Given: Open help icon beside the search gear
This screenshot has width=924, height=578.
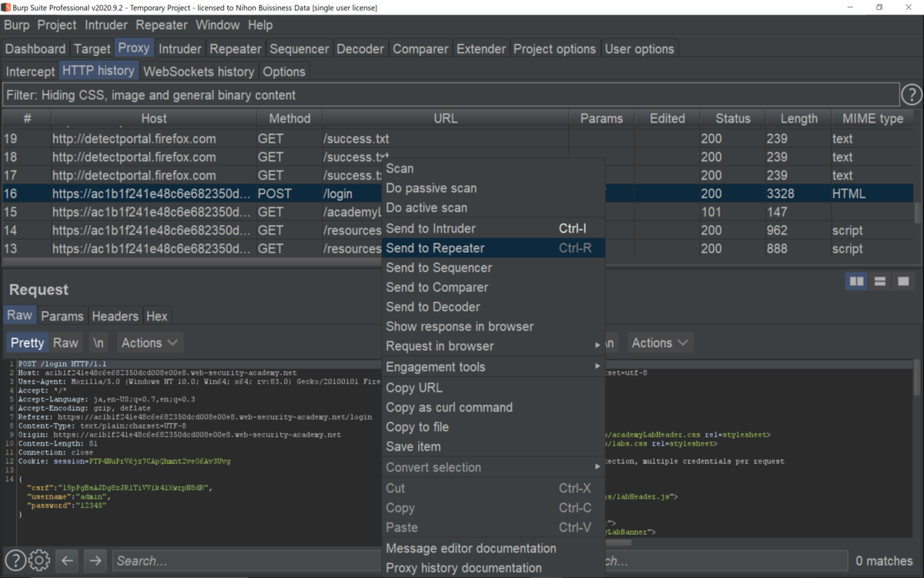Looking at the screenshot, I should click(x=15, y=560).
